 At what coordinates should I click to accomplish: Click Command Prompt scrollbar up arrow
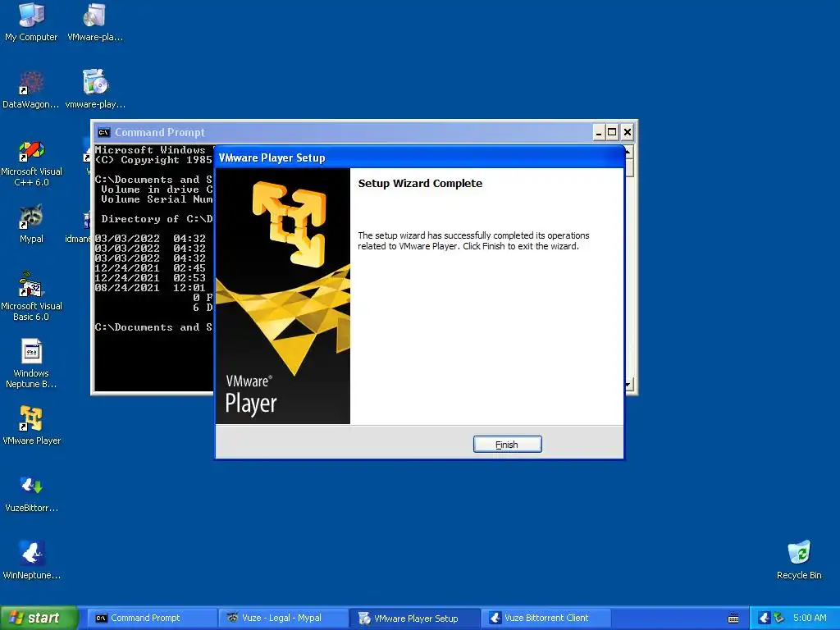629,152
